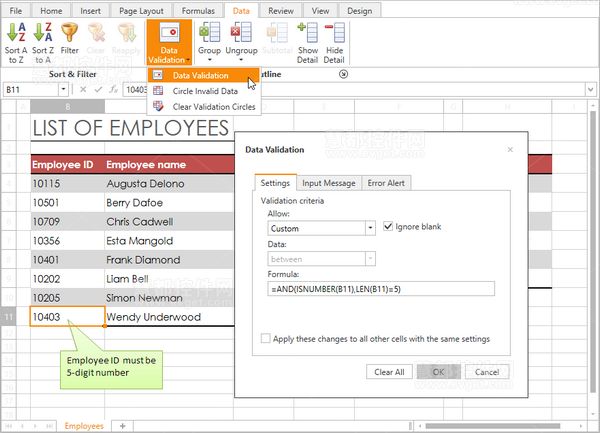Screen dimensions: 600x433
Task: Choose Circle Invalid Data menu item
Action: click(x=204, y=91)
